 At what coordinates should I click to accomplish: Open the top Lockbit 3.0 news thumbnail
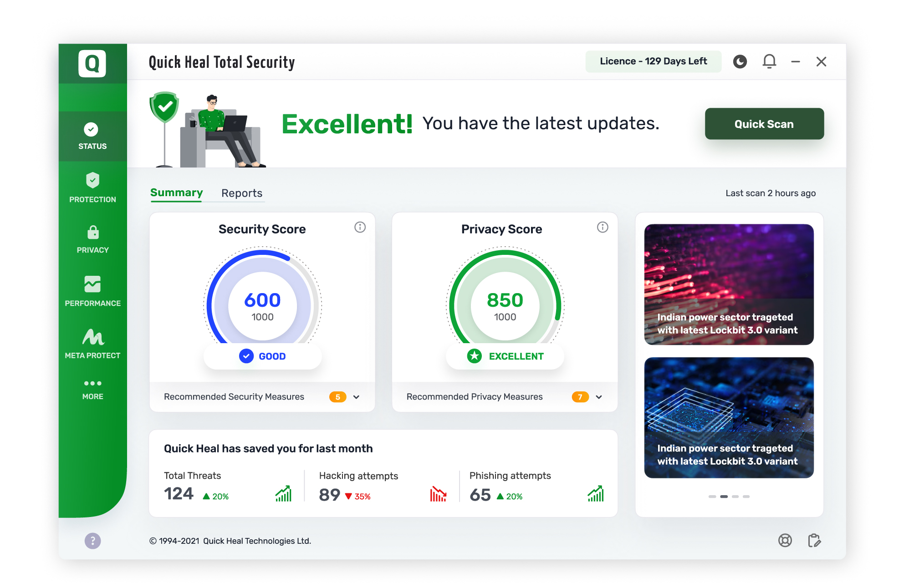pyautogui.click(x=729, y=284)
